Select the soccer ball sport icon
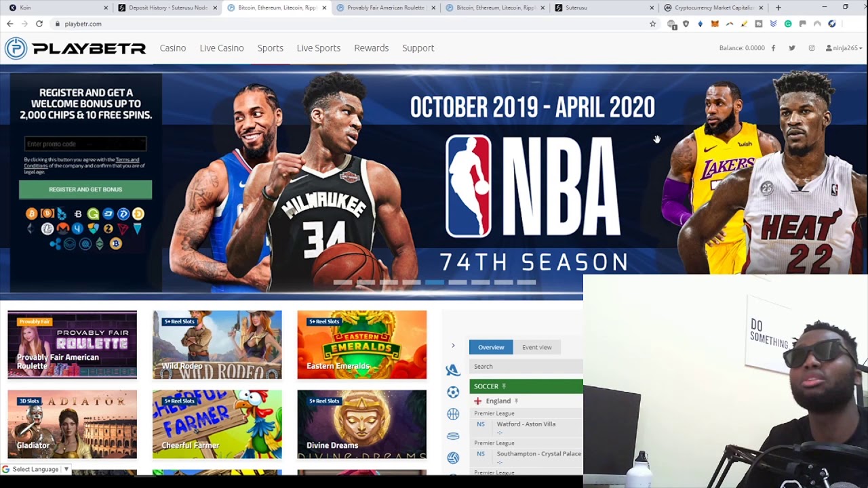Screen dimensions: 868x488 (453, 392)
